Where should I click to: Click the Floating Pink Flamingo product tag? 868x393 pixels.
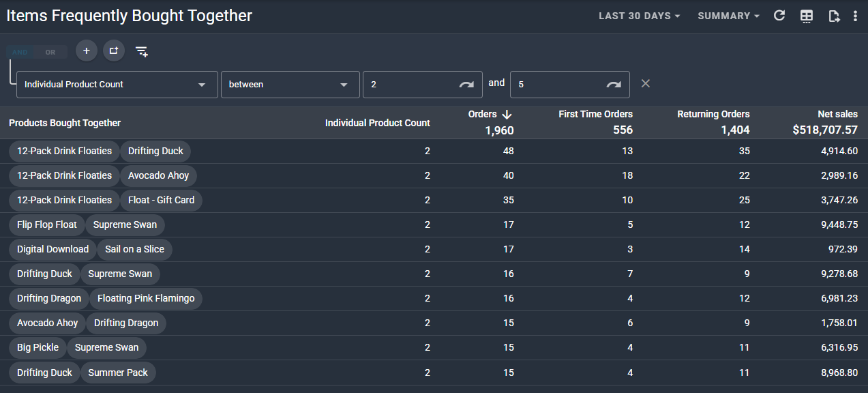(x=146, y=298)
